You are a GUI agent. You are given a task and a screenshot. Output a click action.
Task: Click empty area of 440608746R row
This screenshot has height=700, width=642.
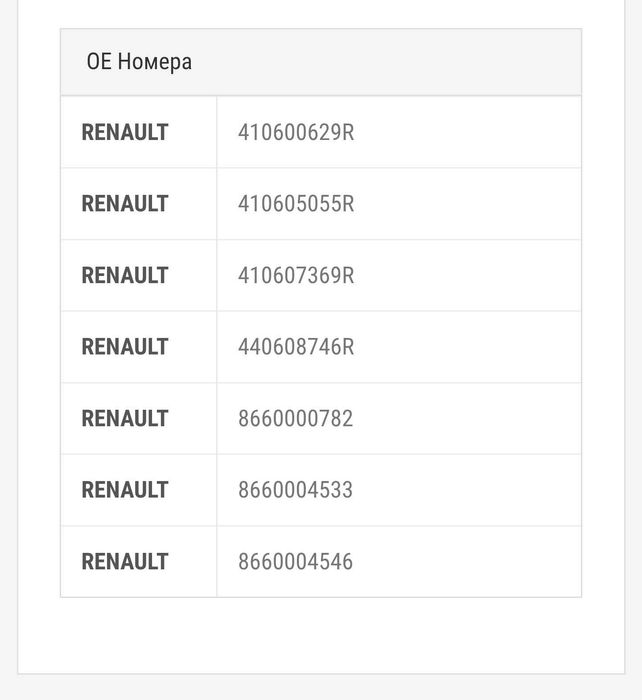467,347
